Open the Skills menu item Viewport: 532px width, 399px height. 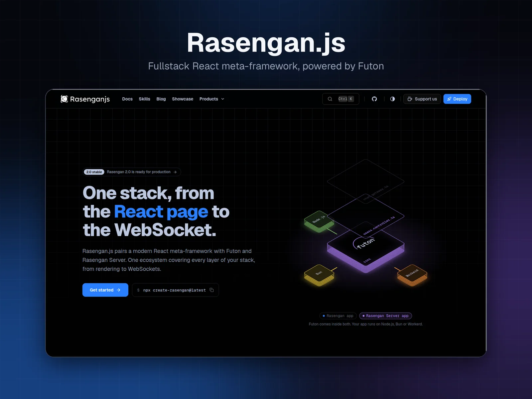(x=144, y=99)
